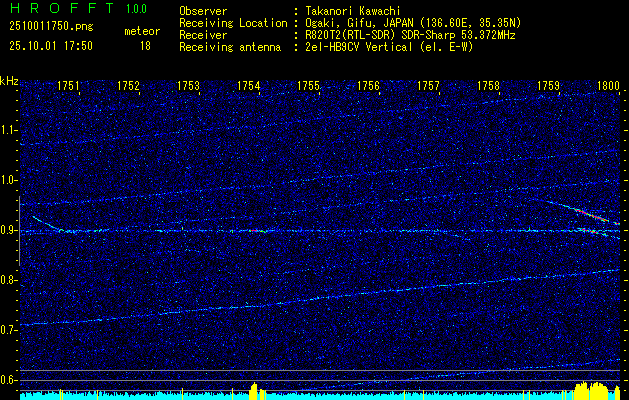This screenshot has width=629, height=400.
Task: Click the large yellow power burst near 1800
Action: [x=592, y=388]
